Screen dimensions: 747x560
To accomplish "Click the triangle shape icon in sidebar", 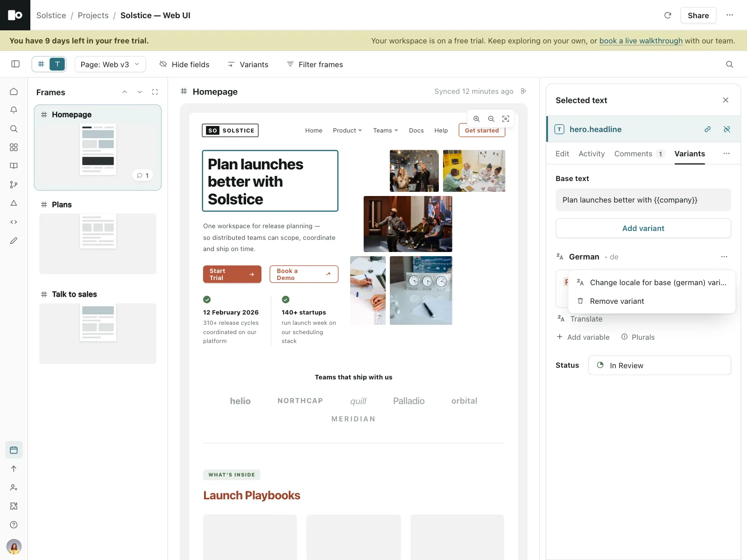I will point(14,203).
